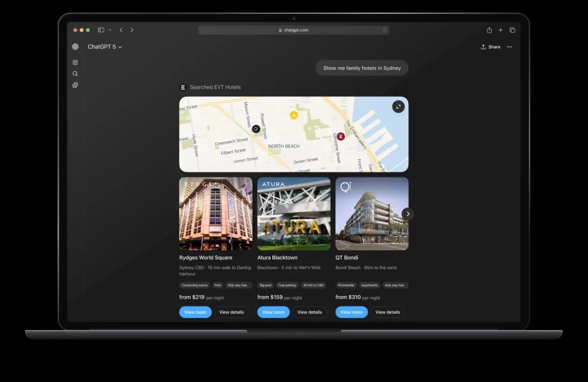This screenshot has height=382, width=588.
Task: Open the chevron dropdown beside Safari's sidebar icon
Action: pos(109,30)
